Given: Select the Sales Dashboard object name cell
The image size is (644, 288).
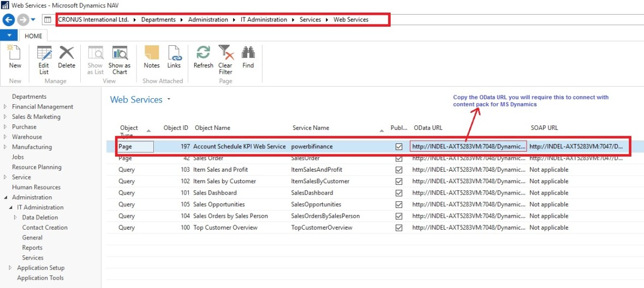Looking at the screenshot, I should tap(215, 193).
